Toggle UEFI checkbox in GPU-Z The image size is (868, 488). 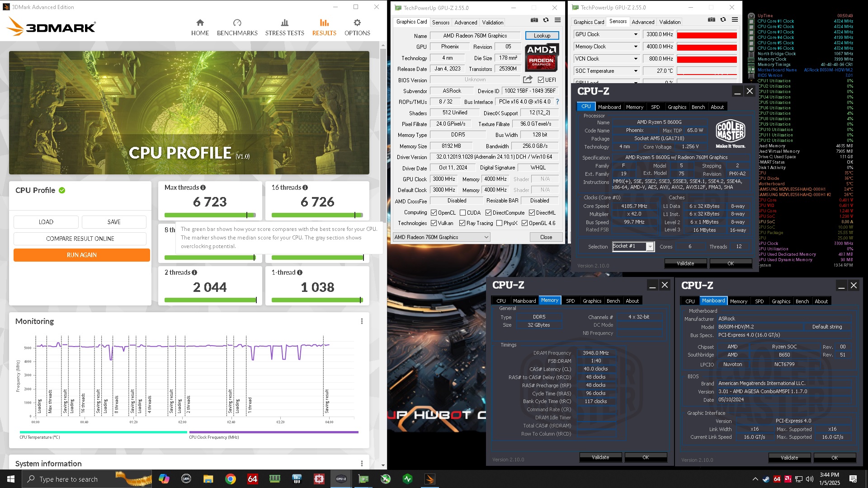[x=541, y=80]
